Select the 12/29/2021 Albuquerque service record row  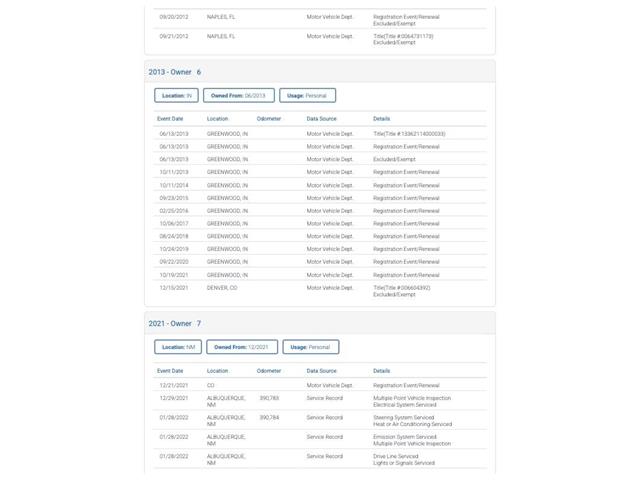click(x=320, y=401)
